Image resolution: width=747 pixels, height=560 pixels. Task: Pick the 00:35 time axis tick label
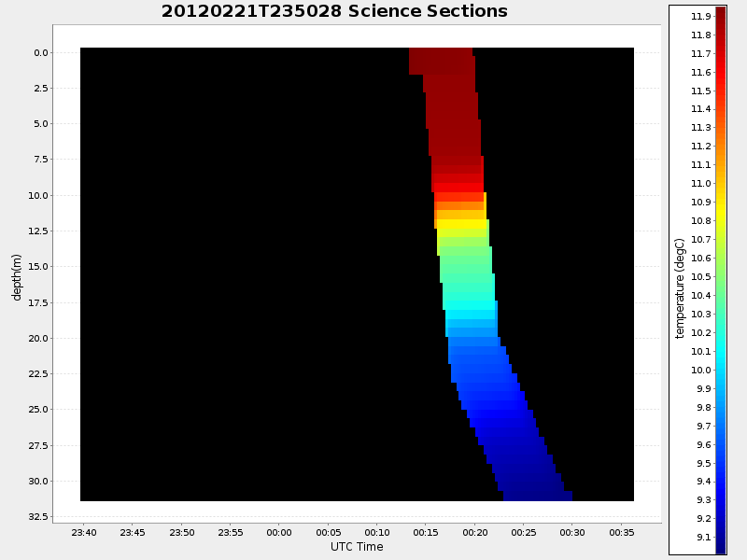coord(621,532)
